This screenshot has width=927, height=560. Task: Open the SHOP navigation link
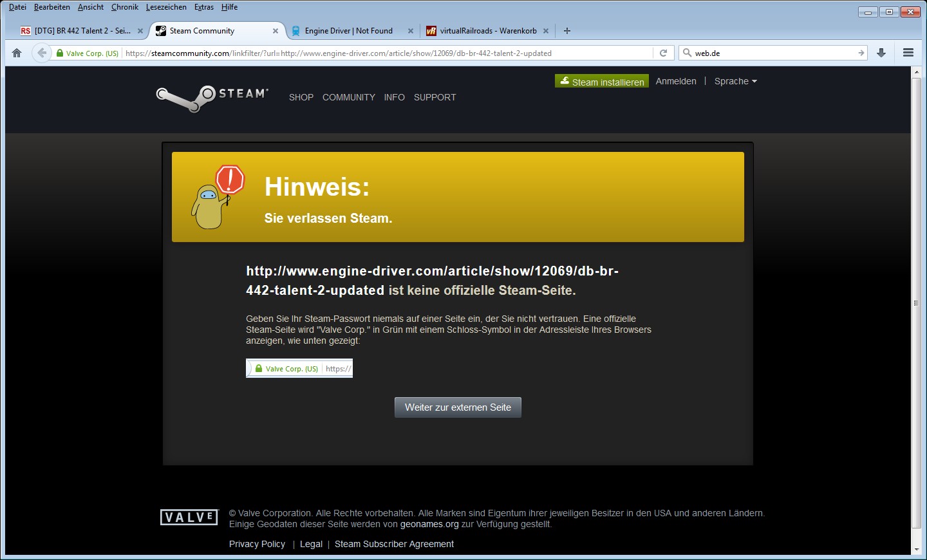pyautogui.click(x=301, y=97)
